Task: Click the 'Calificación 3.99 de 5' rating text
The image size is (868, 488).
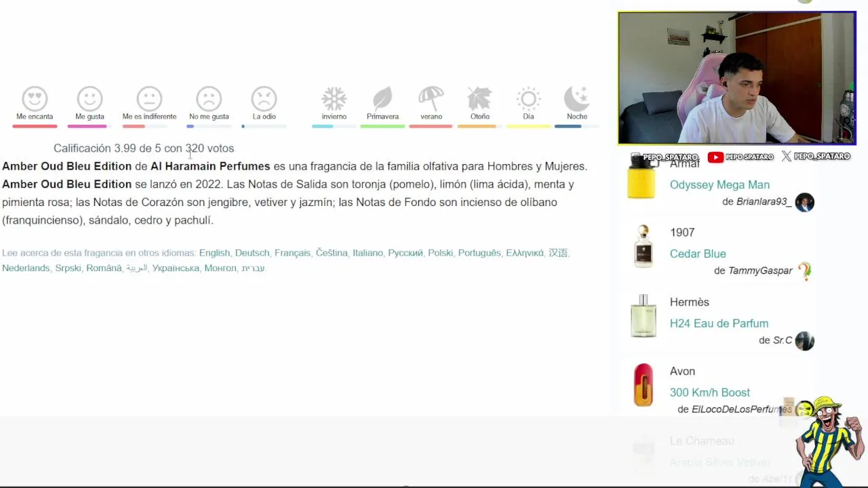Action: (107, 148)
